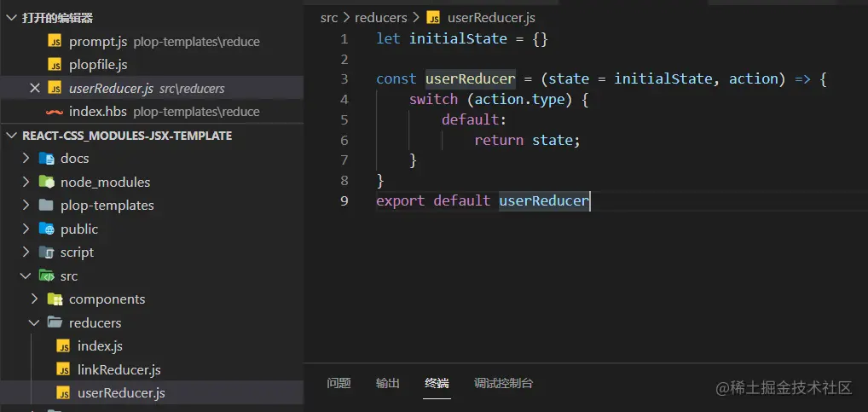
Task: Click 'userReducer' on line 3
Action: (x=471, y=79)
